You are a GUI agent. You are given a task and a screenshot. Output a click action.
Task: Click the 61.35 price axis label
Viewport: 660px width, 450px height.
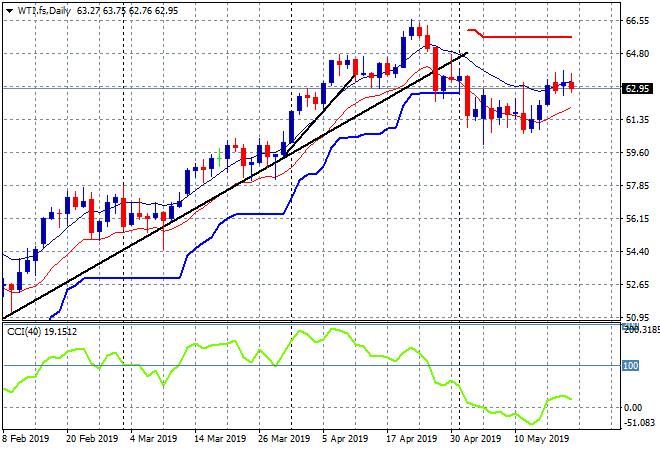tap(637, 120)
